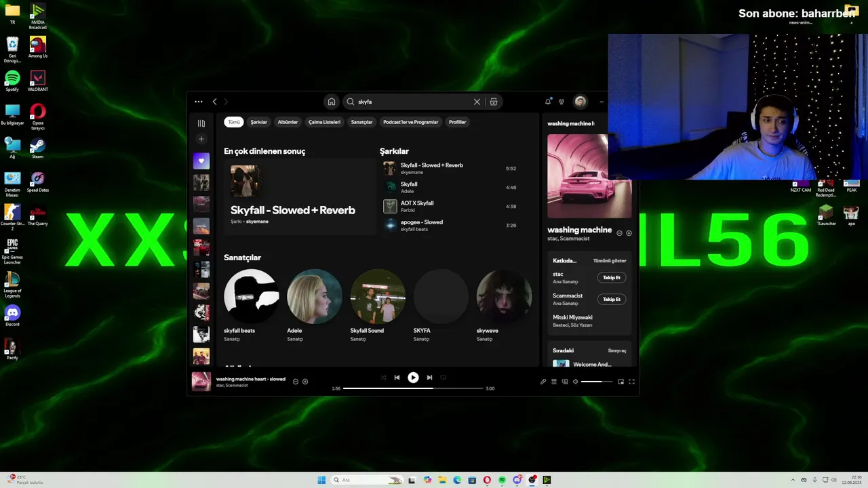Mute the volume speaker icon
Image resolution: width=868 pixels, height=488 pixels.
[x=575, y=382]
